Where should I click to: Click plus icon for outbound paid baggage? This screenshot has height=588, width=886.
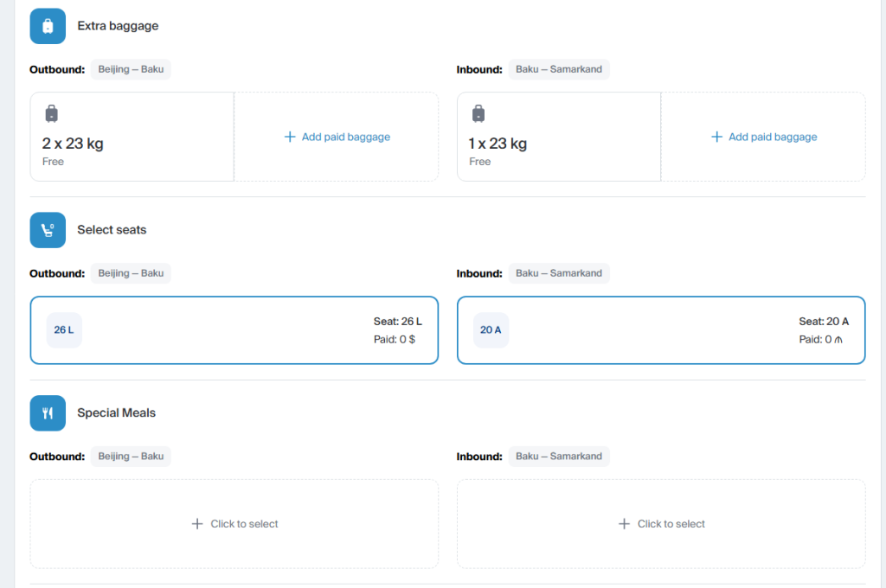pyautogui.click(x=290, y=137)
